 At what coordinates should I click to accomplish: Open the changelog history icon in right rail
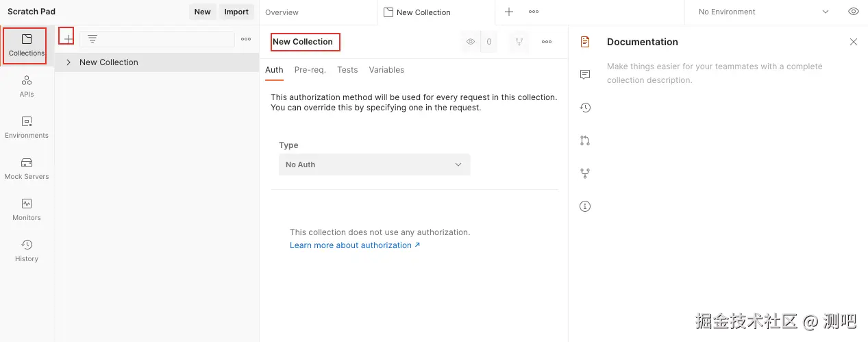pos(584,108)
